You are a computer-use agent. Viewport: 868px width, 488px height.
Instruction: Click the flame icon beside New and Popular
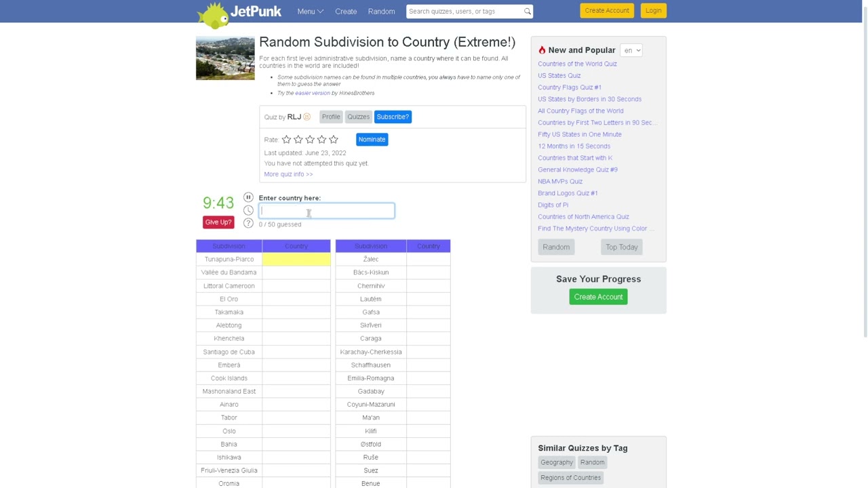click(x=542, y=50)
